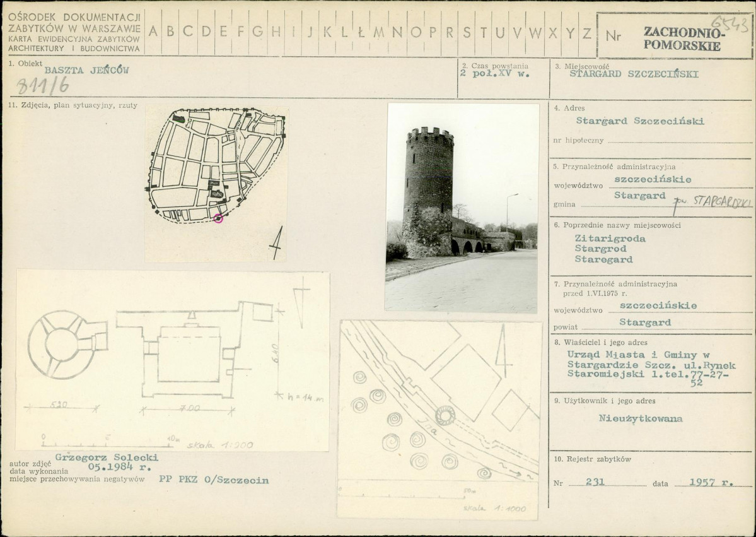Select letter S in the alphabet index

pyautogui.click(x=467, y=32)
